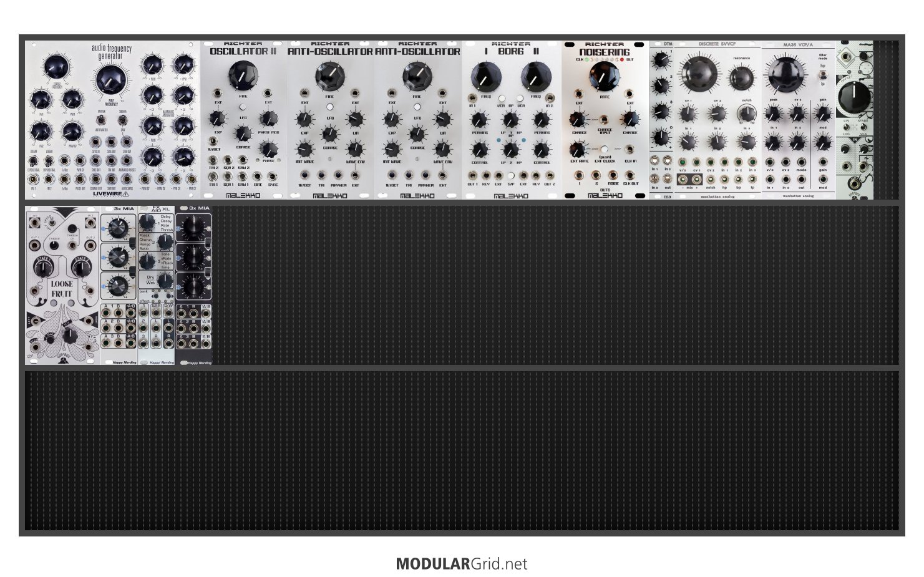Toggle the S/P button on Borg module
The height and width of the screenshot is (577, 924).
[x=511, y=176]
